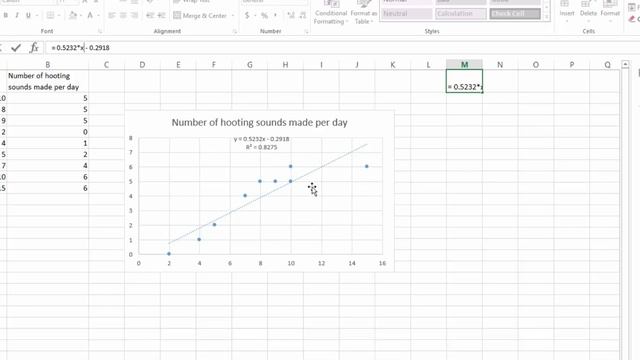The width and height of the screenshot is (640, 360).
Task: Open the Accounting format dropdown arrow
Action: point(255,16)
